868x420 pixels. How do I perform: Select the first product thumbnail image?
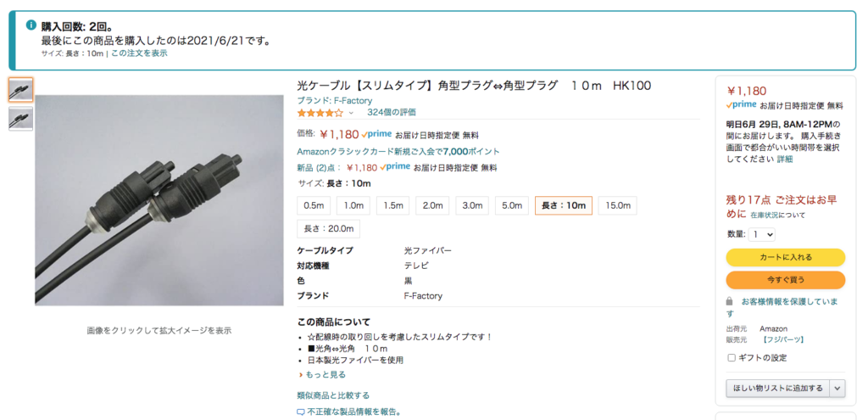[x=21, y=90]
